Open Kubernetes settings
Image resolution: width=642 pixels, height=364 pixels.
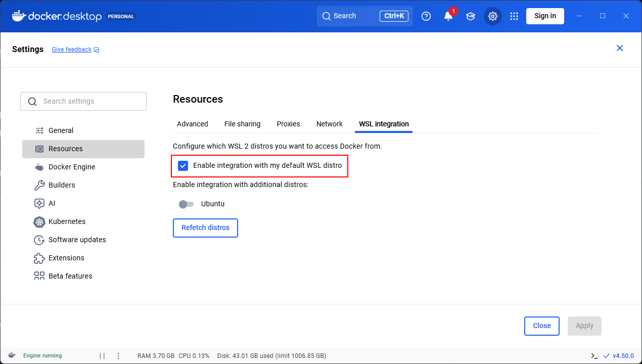tap(83, 221)
